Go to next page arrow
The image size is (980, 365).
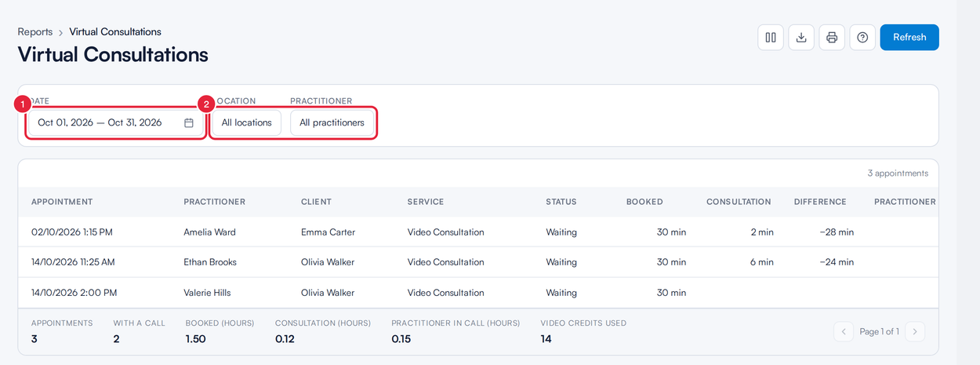point(915,331)
